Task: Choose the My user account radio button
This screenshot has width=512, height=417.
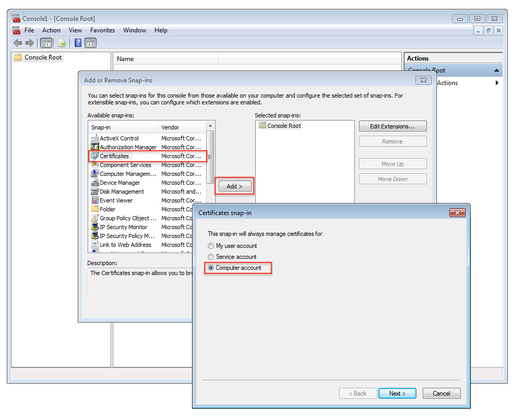Action: click(x=211, y=246)
